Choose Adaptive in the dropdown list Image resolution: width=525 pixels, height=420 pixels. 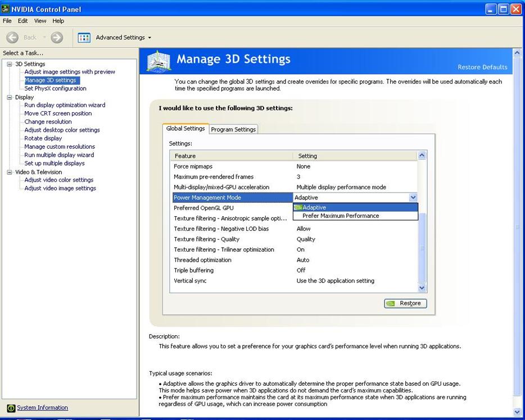coord(356,207)
